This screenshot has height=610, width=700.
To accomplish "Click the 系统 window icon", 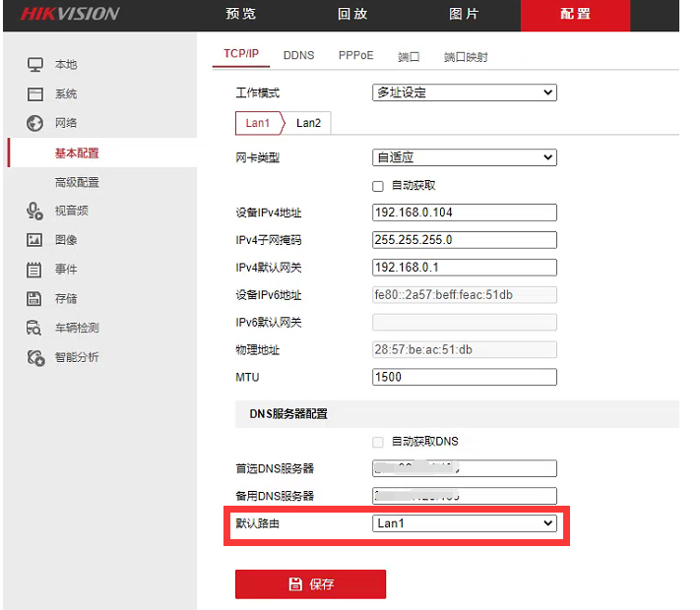I will pos(35,94).
